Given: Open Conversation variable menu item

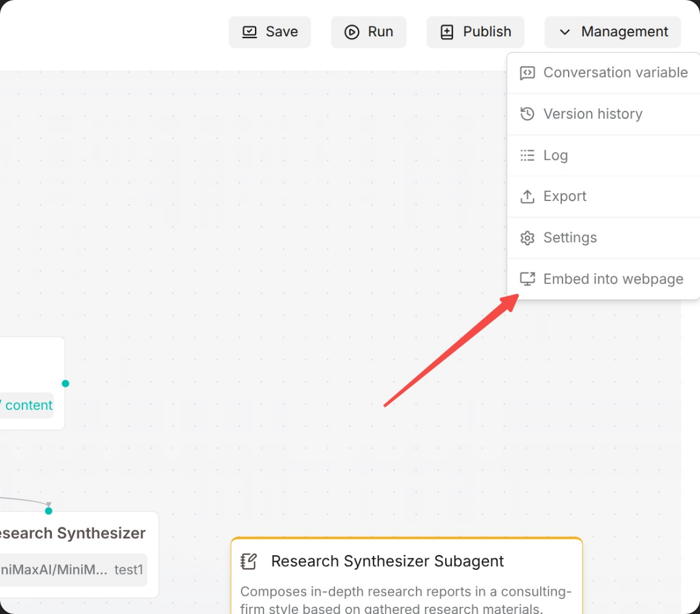Looking at the screenshot, I should pos(604,73).
